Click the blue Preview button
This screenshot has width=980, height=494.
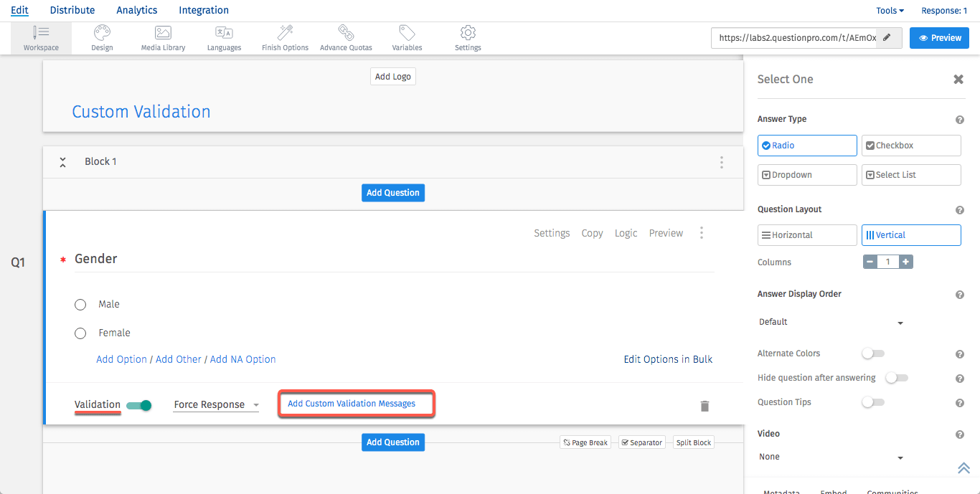point(939,38)
